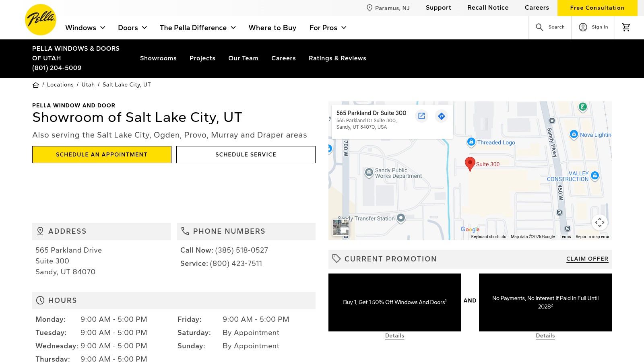Select the Nova Lighting map marker

coord(574,134)
